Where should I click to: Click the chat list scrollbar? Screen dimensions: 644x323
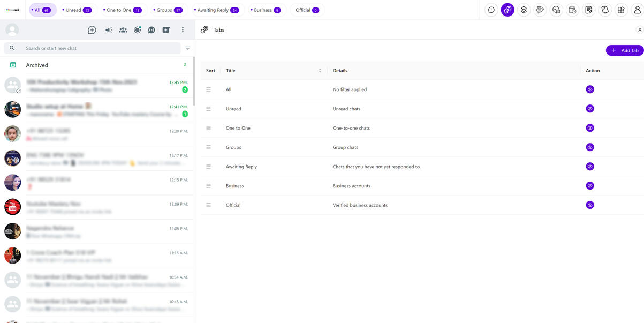pos(193,80)
